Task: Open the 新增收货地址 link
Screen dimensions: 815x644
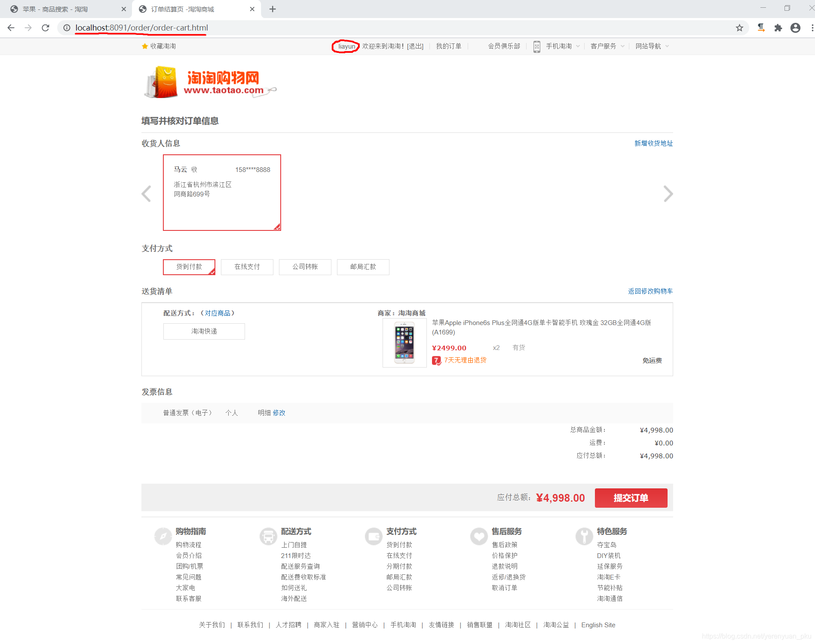Action: [x=652, y=143]
